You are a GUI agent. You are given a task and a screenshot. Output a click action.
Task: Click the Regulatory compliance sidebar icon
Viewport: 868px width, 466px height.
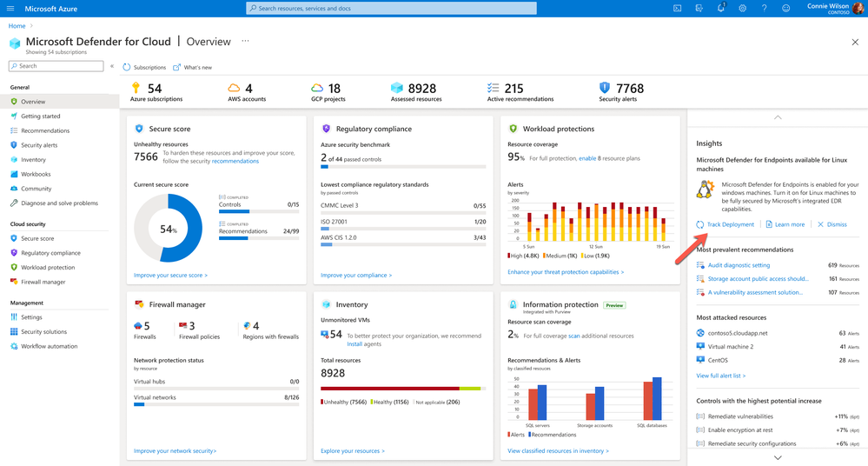[x=14, y=253]
